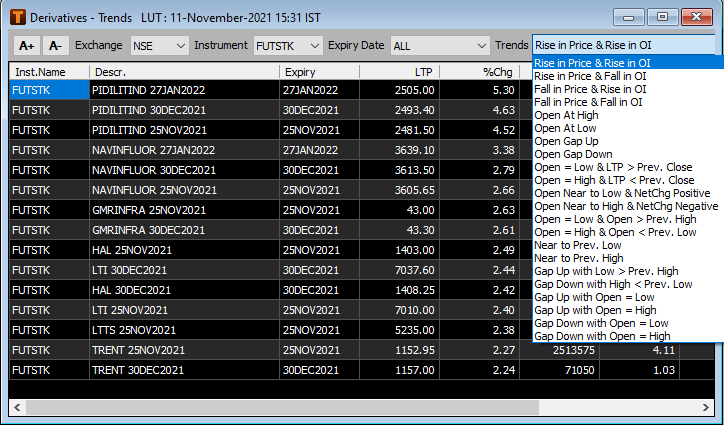Click open interest value 71050

coord(579,370)
